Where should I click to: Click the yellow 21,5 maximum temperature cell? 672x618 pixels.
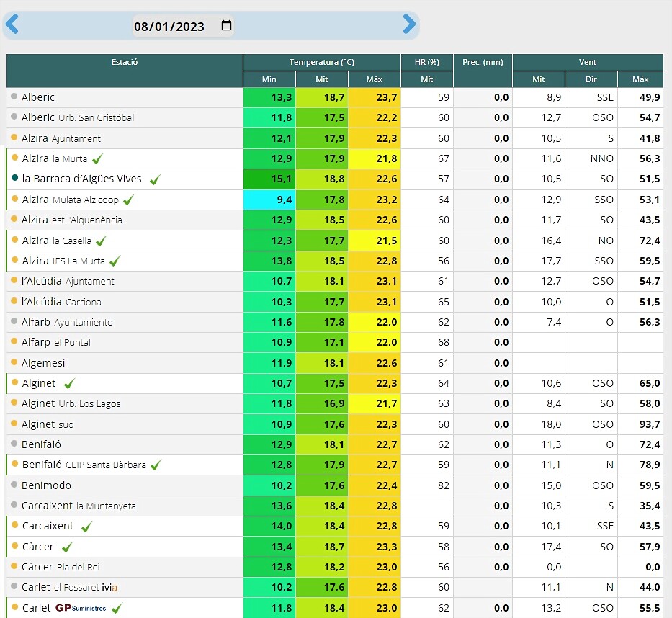(374, 241)
